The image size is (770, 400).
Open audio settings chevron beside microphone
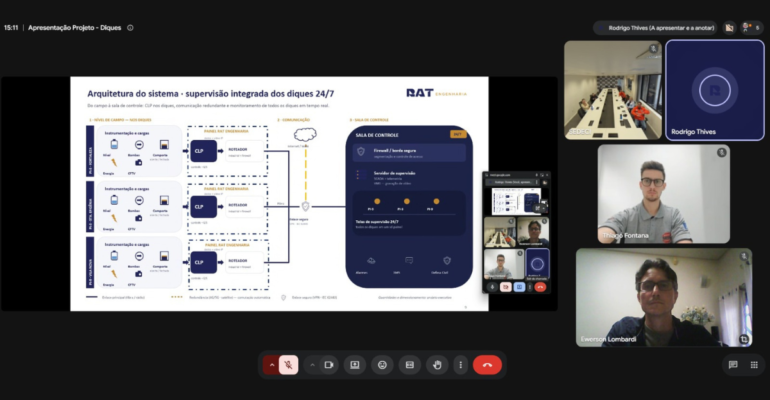click(x=272, y=365)
